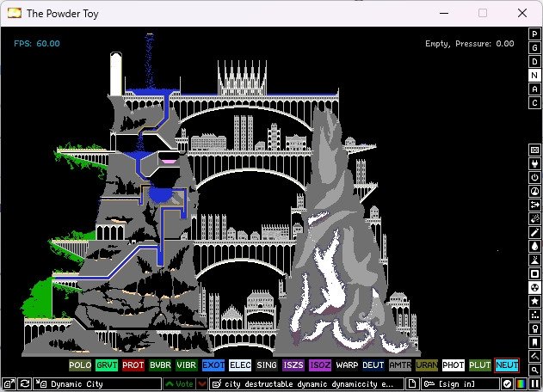
Task: Select the DEUT element
Action: 373,365
